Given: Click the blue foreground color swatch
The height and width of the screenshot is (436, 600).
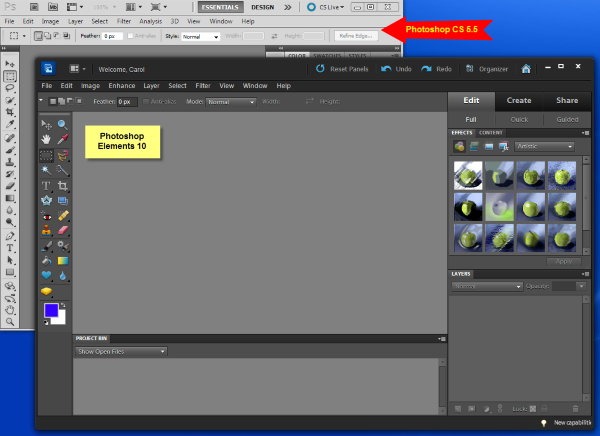Looking at the screenshot, I should tap(51, 310).
